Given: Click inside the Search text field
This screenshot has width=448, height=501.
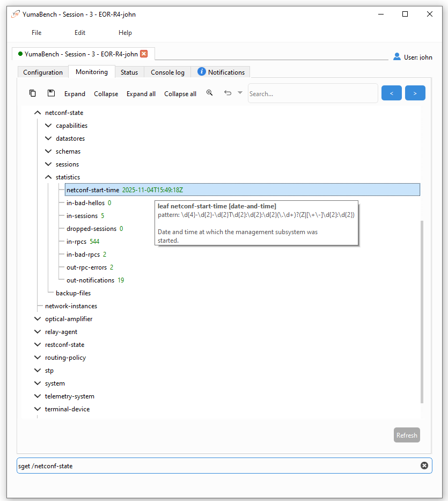Looking at the screenshot, I should pyautogui.click(x=312, y=93).
